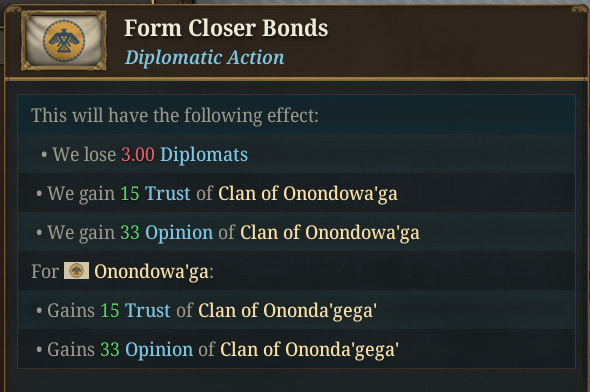Image resolution: width=590 pixels, height=392 pixels.
Task: Select the 'Onondowa'ga' country name after 'For'
Action: [x=152, y=272]
